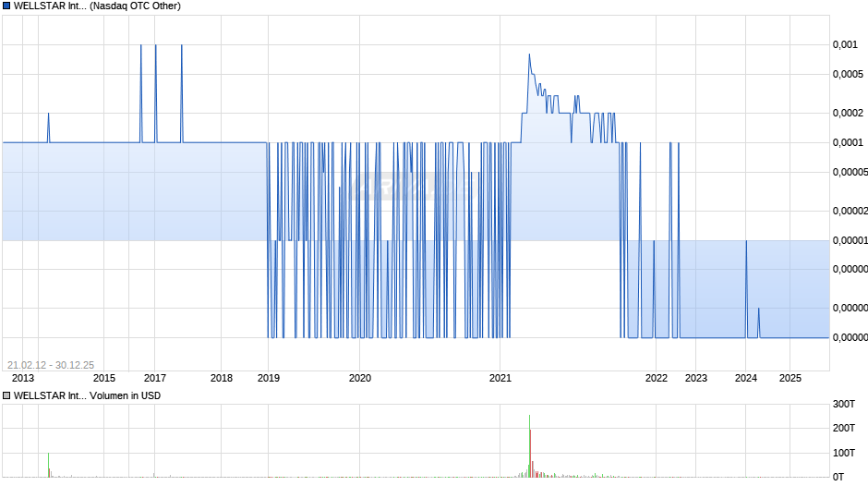
Task: Click the 0,0002 price axis label
Action: click(848, 113)
